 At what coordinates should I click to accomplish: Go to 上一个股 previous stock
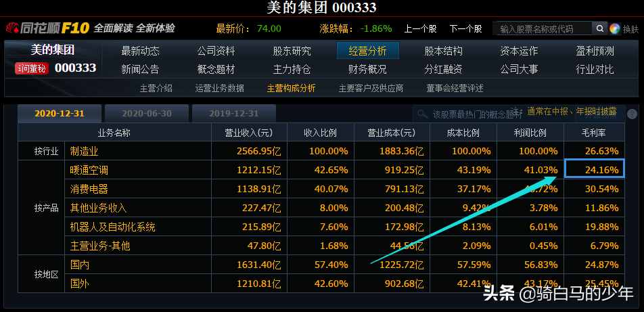tap(421, 29)
